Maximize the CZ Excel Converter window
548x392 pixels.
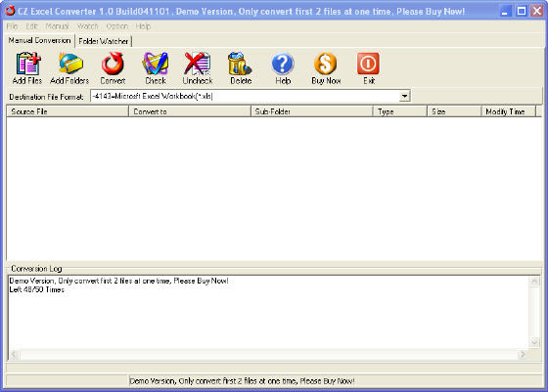[x=521, y=11]
